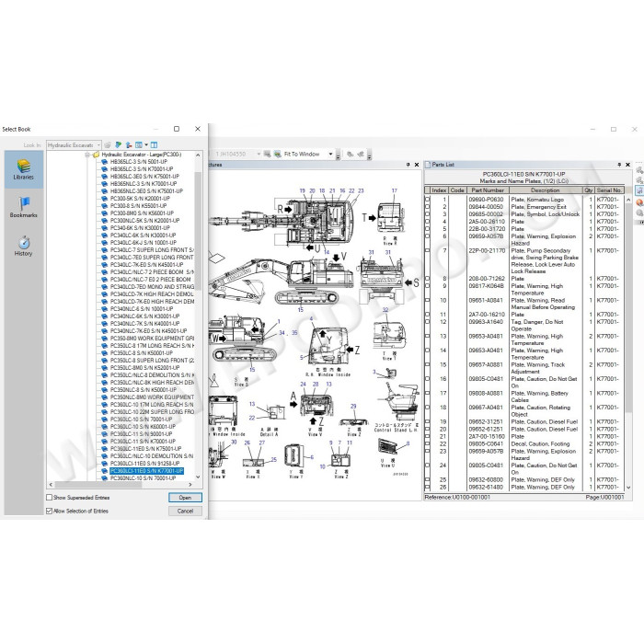Check the box for Plate, Emergency Exit row
This screenshot has width=644, height=644.
click(427, 207)
